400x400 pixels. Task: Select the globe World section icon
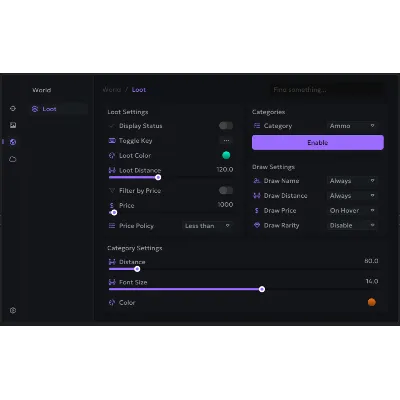13,142
